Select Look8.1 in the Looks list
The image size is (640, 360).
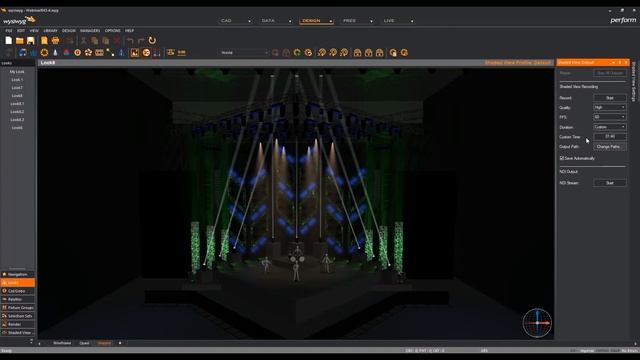pos(17,104)
